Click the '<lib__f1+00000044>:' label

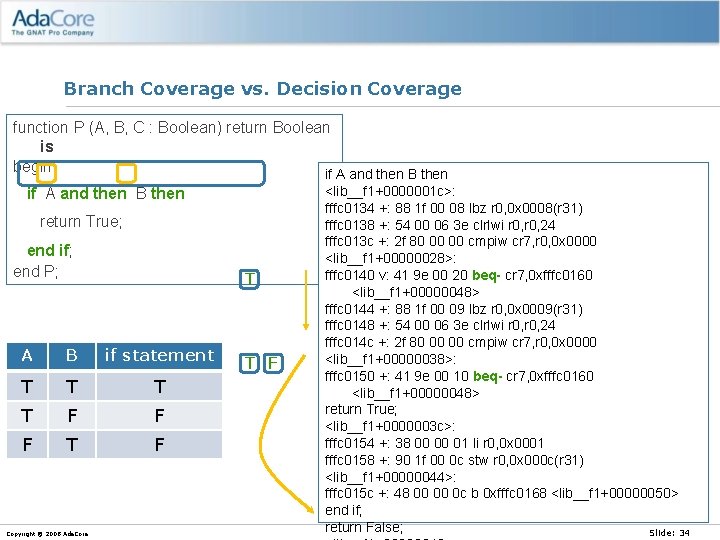390,477
